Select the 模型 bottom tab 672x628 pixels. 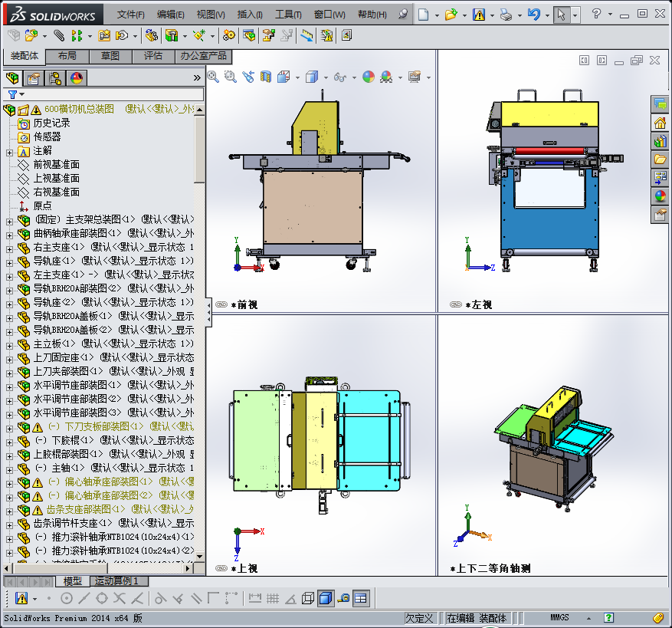pyautogui.click(x=73, y=581)
